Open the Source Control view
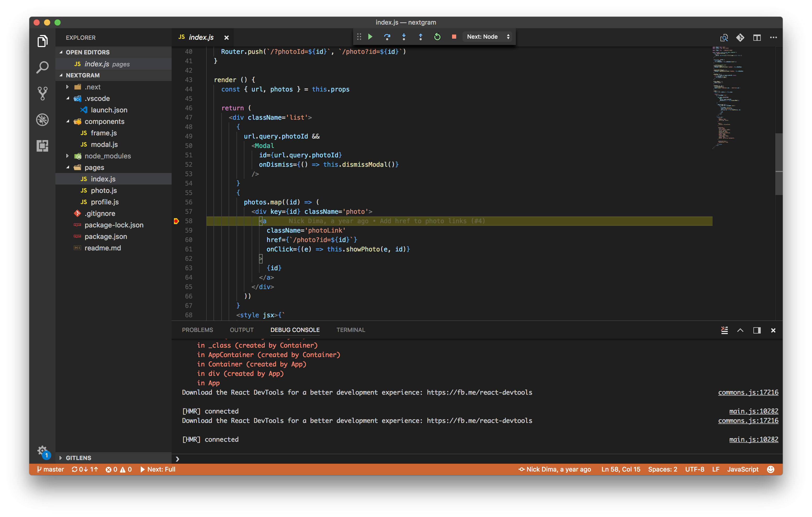812x517 pixels. [42, 93]
